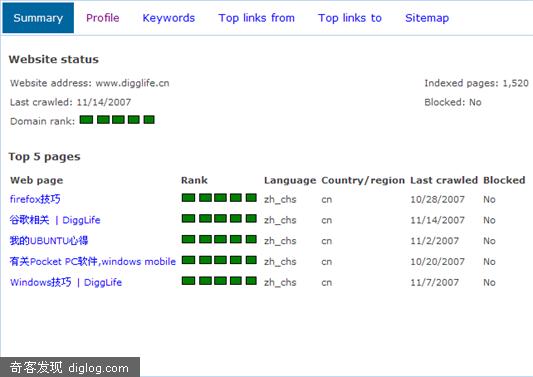Click the rank bars for firefox技巧 row
The width and height of the screenshot is (533, 377).
pos(219,198)
